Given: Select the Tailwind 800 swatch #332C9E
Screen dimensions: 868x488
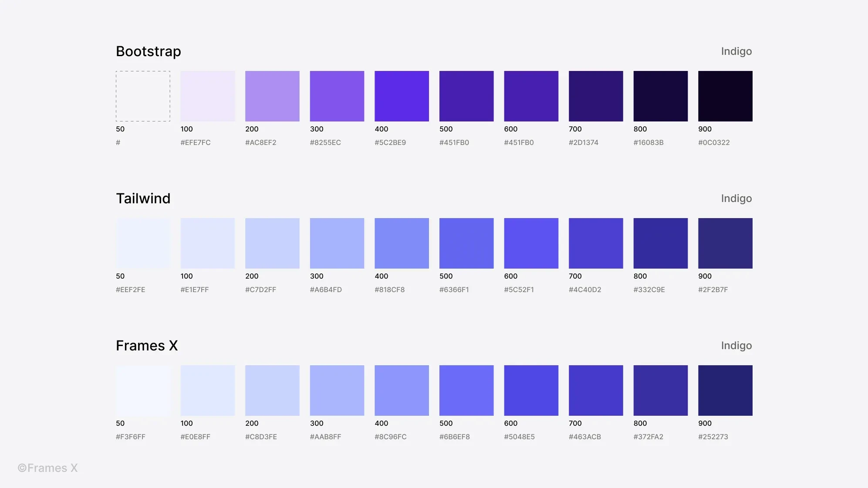Looking at the screenshot, I should pyautogui.click(x=661, y=243).
